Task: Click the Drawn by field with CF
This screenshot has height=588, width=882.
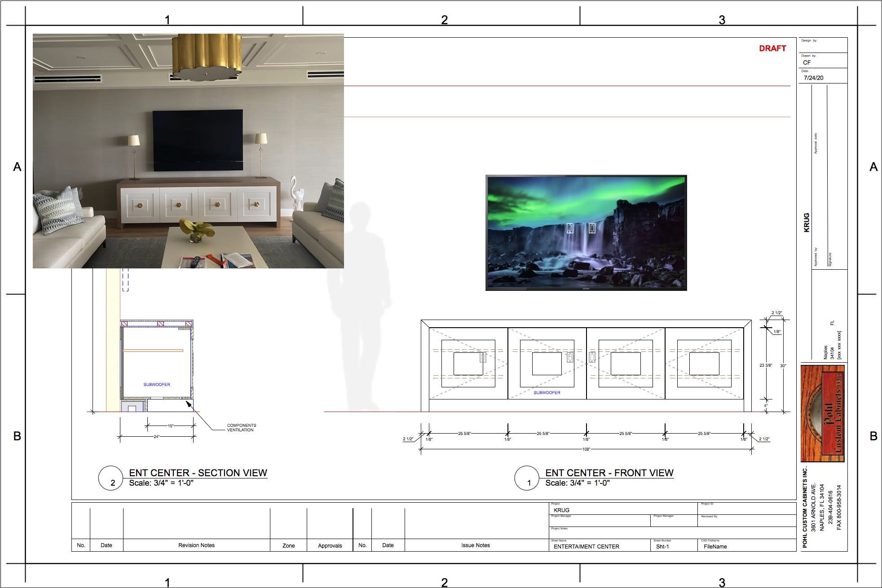Action: [x=807, y=62]
